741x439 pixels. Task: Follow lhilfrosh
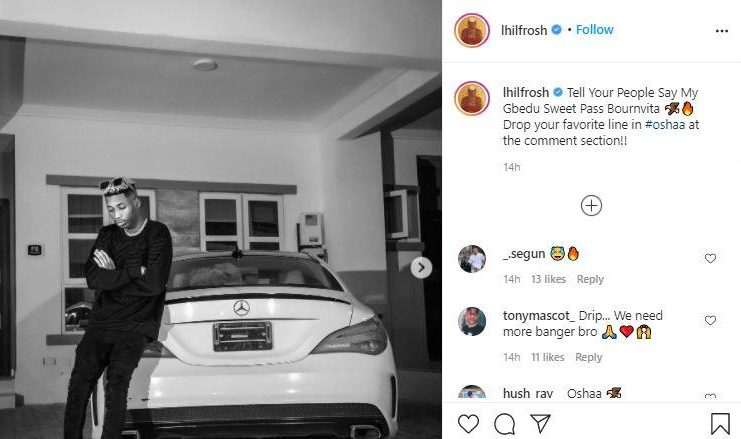click(594, 30)
